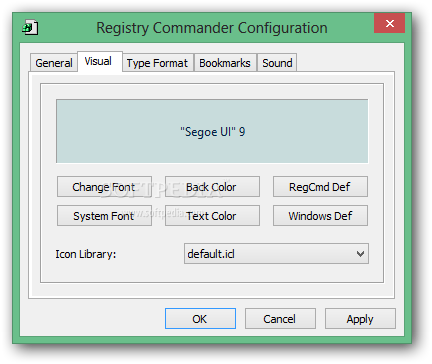Confirm with the OK button
This screenshot has width=432, height=364.
[200, 319]
